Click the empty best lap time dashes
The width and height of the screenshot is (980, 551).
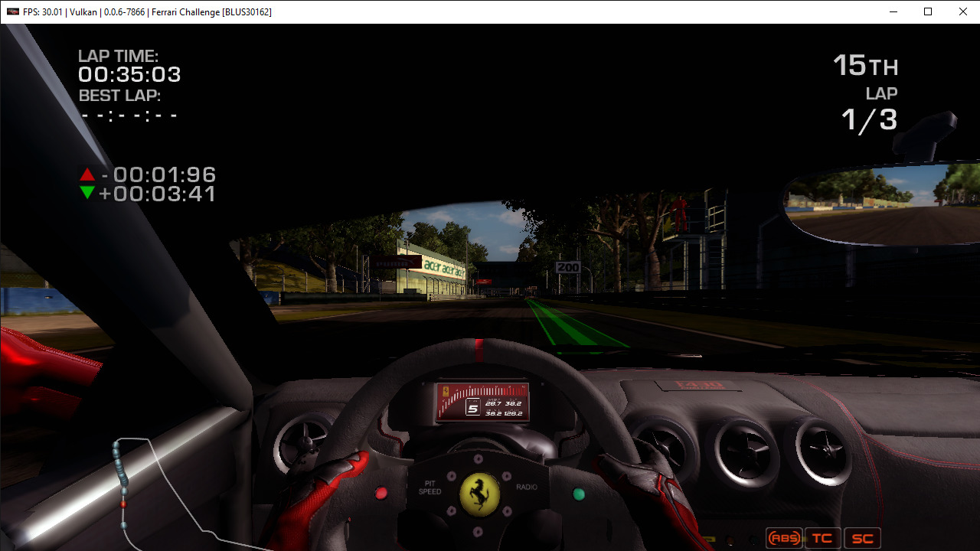[129, 116]
